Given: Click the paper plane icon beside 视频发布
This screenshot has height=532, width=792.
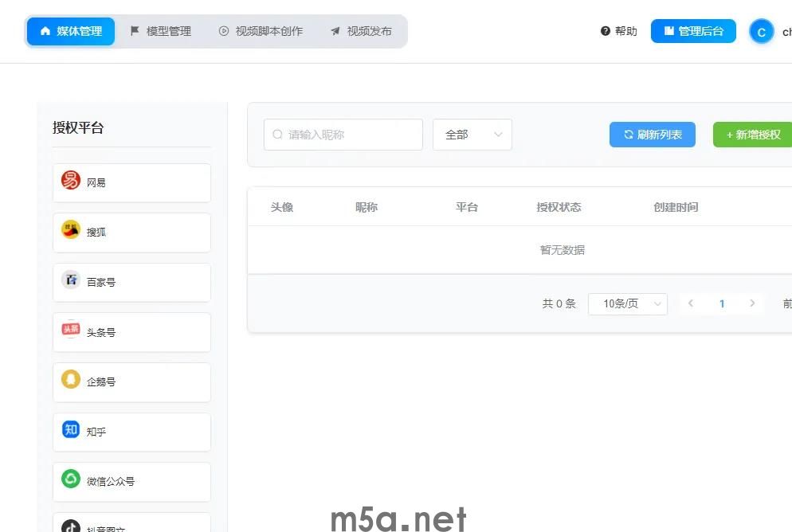Looking at the screenshot, I should pyautogui.click(x=335, y=31).
